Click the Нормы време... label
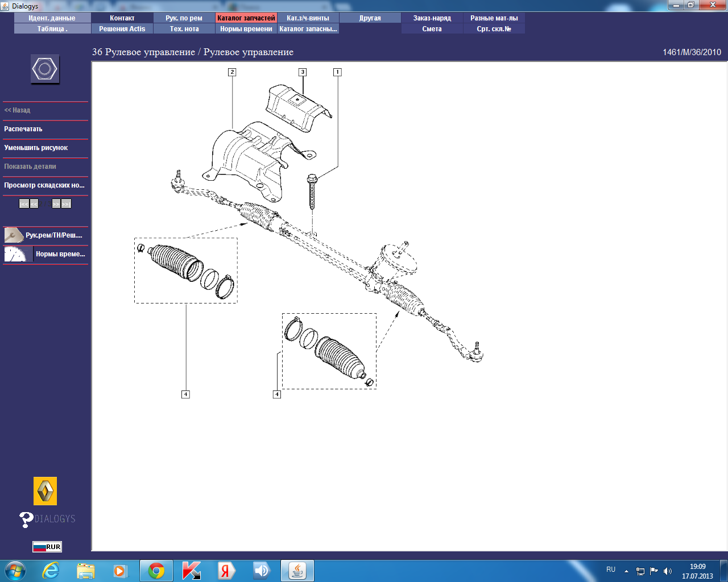Screen dimensions: 728x582 60,254
